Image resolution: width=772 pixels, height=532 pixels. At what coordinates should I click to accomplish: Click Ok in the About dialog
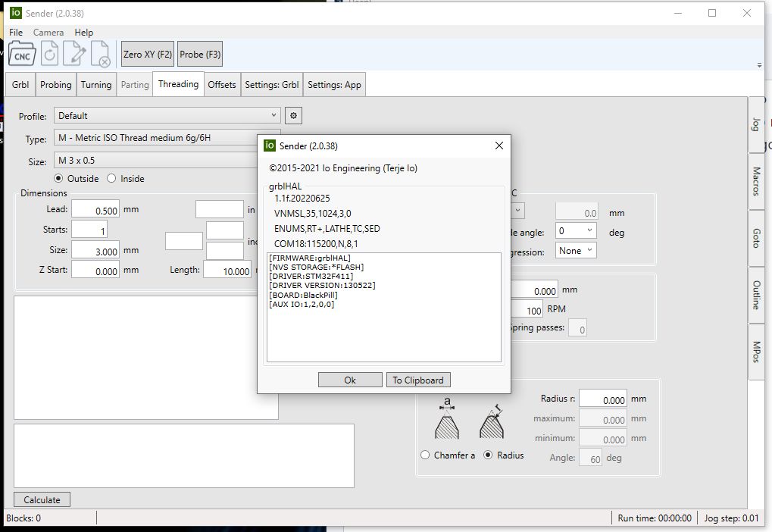350,380
